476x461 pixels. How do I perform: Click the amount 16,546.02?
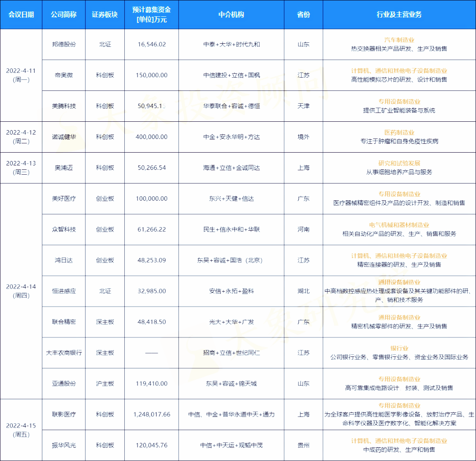(152, 45)
